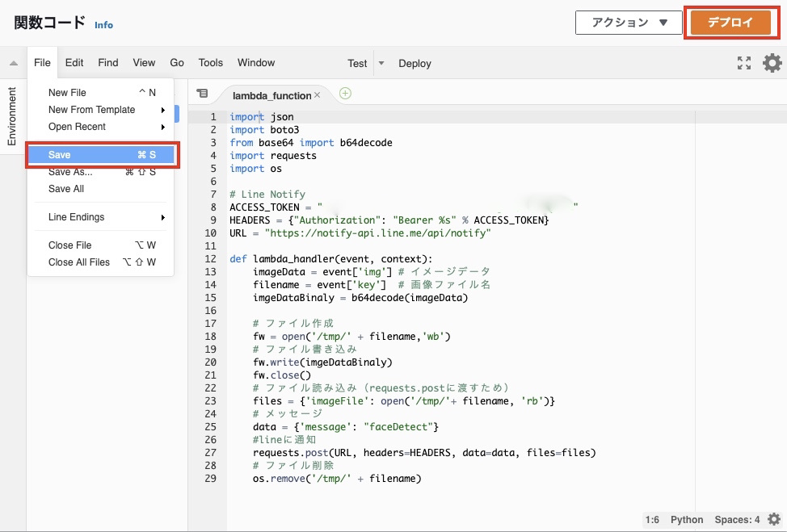The width and height of the screenshot is (787, 532).
Task: Switch to lambda_function tab
Action: coord(271,95)
